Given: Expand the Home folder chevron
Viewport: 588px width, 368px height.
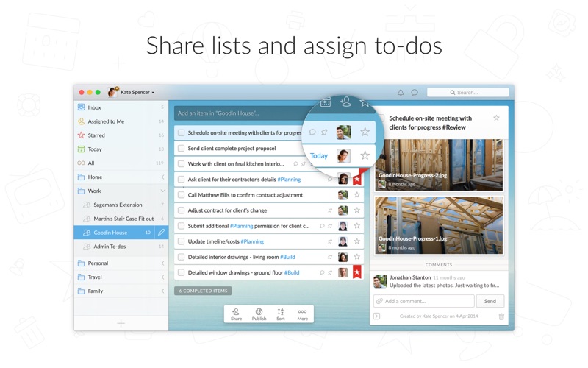Looking at the screenshot, I should pyautogui.click(x=162, y=177).
